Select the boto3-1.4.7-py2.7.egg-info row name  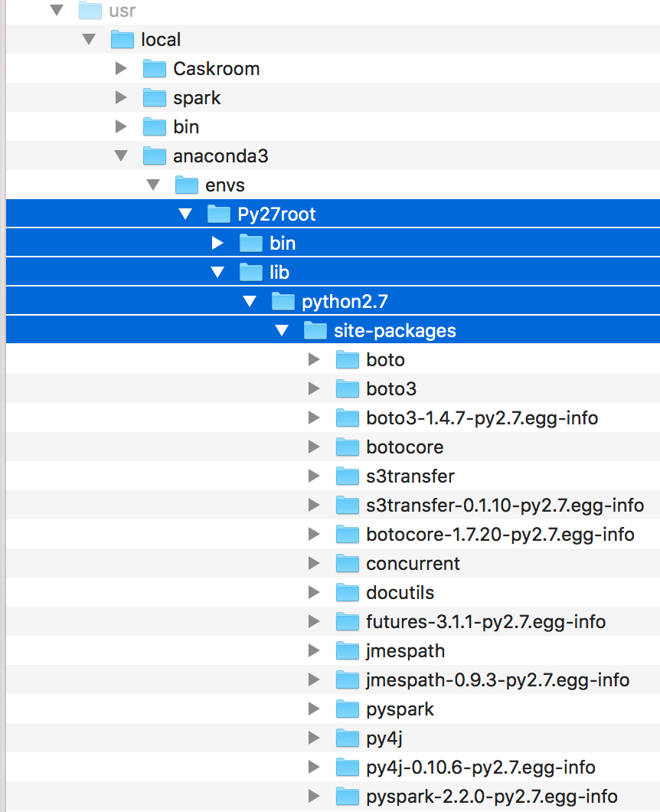click(x=482, y=418)
